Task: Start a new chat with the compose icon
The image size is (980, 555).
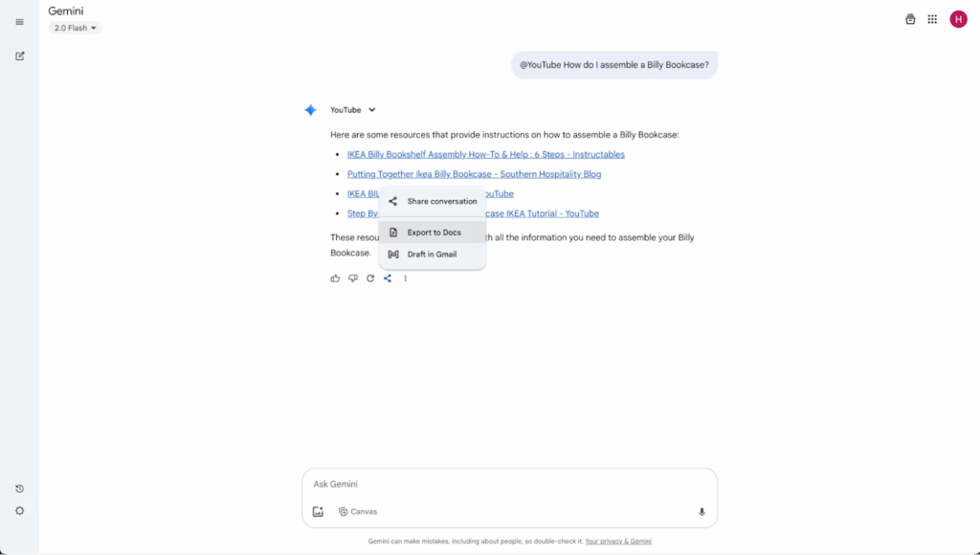Action: 19,55
